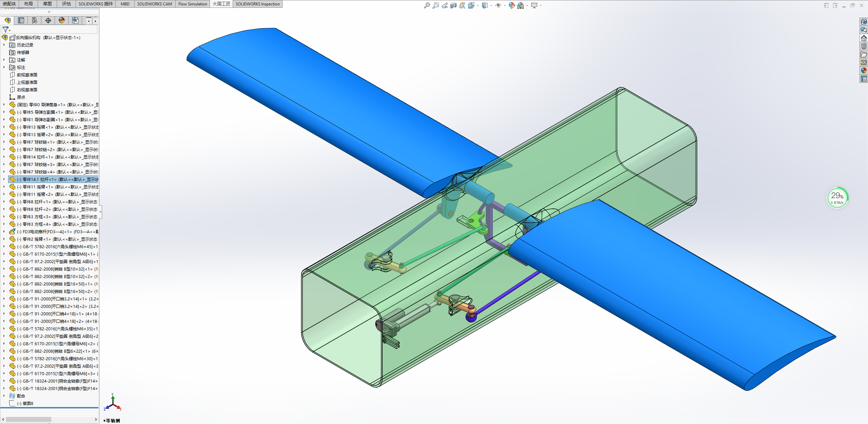Open 3DEXPERIENCE refresh globe icon in task pane

(x=864, y=22)
